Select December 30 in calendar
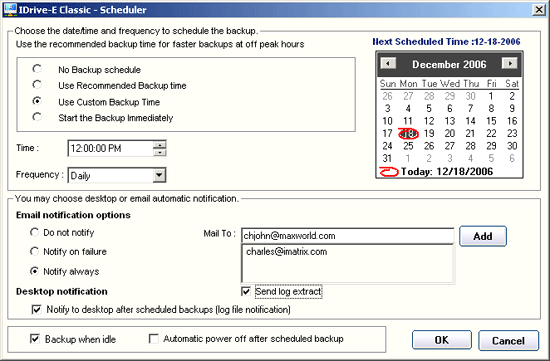 point(512,146)
